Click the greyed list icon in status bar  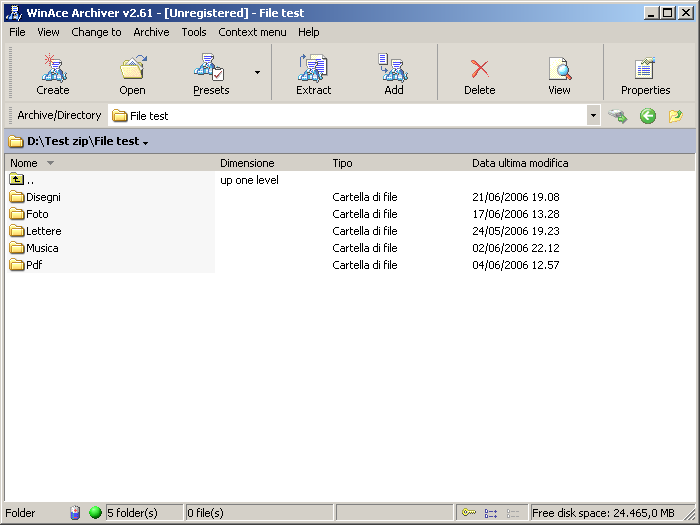coord(513,513)
